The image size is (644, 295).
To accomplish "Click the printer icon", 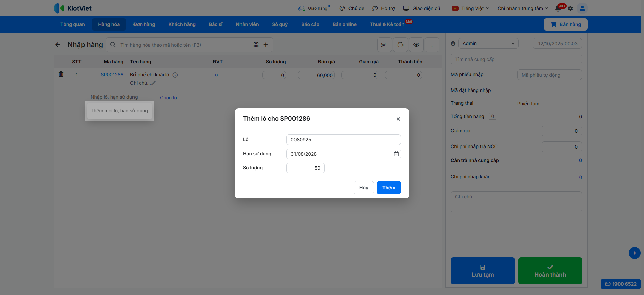I will click(400, 45).
